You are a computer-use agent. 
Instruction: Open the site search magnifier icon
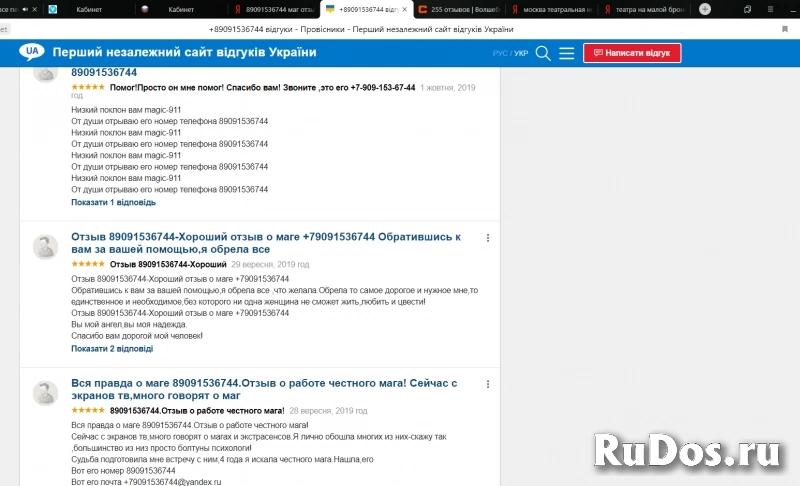click(543, 53)
